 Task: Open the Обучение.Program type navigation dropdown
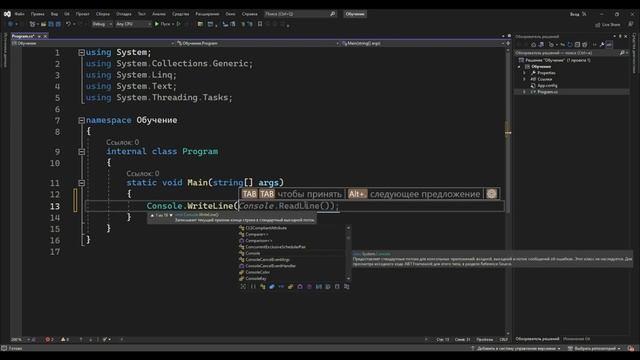click(x=257, y=43)
